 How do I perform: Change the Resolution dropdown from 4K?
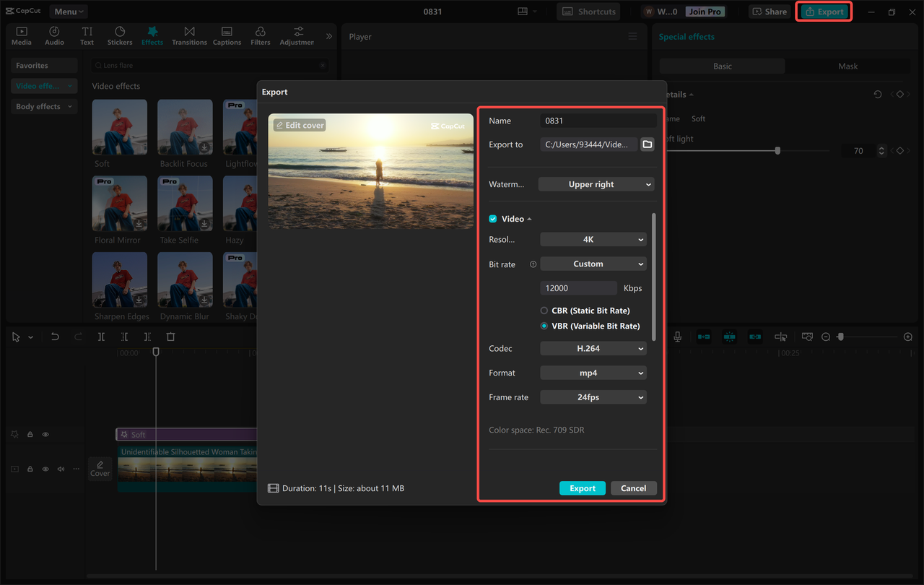pos(593,239)
